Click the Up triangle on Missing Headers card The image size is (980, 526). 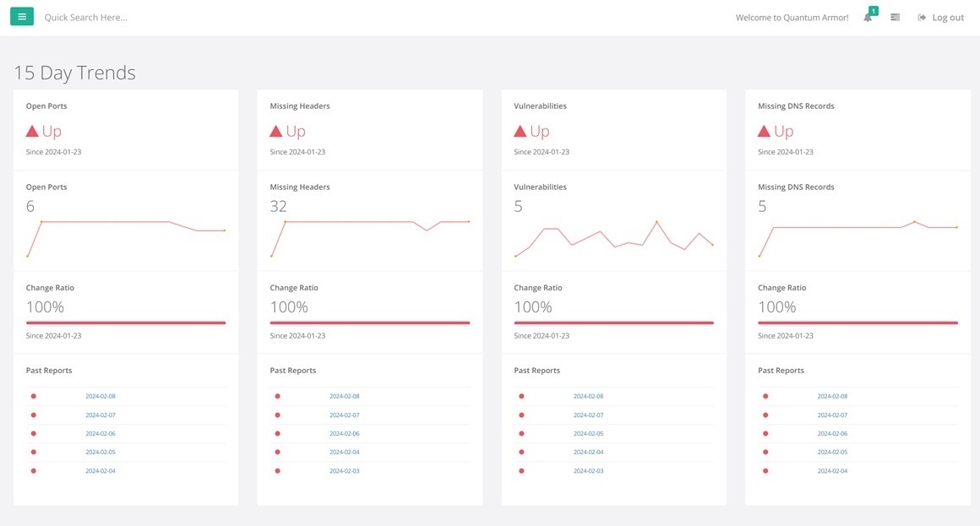pos(277,130)
